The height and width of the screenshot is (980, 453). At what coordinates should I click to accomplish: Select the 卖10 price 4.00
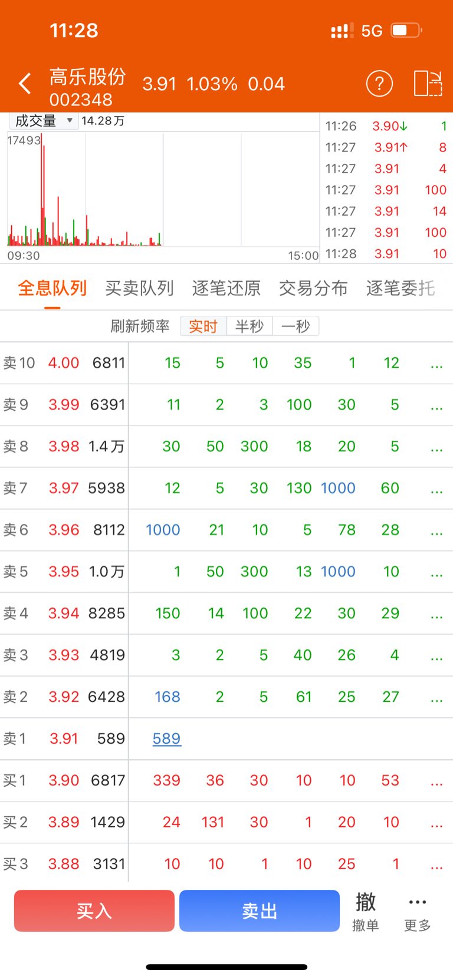pyautogui.click(x=64, y=363)
